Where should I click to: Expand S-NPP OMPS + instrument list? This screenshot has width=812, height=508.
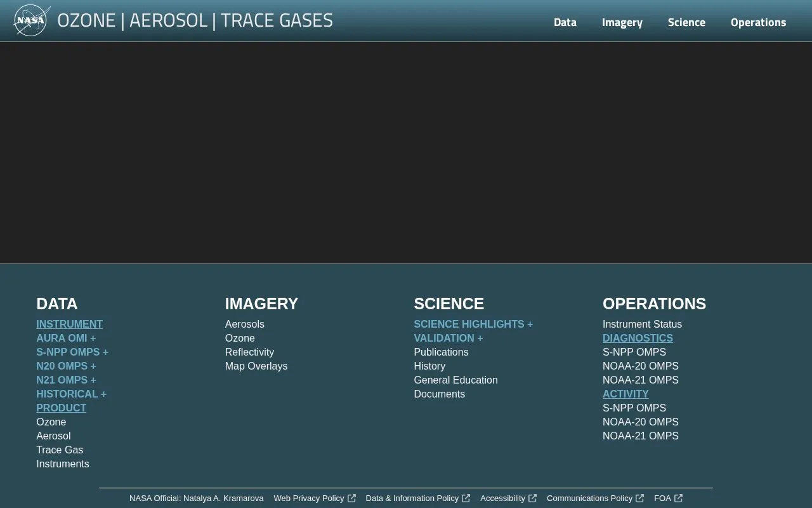[72, 352]
